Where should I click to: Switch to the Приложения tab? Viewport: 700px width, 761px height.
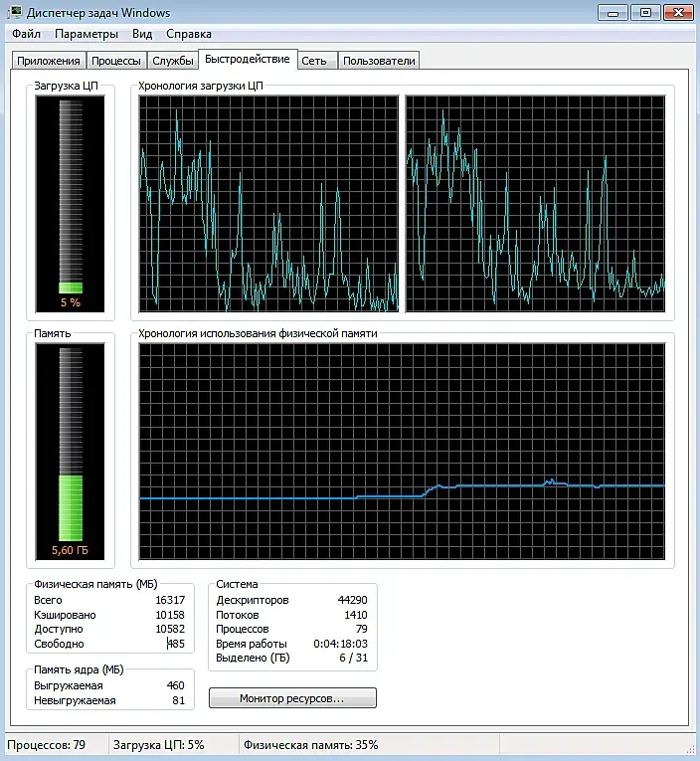click(x=49, y=61)
